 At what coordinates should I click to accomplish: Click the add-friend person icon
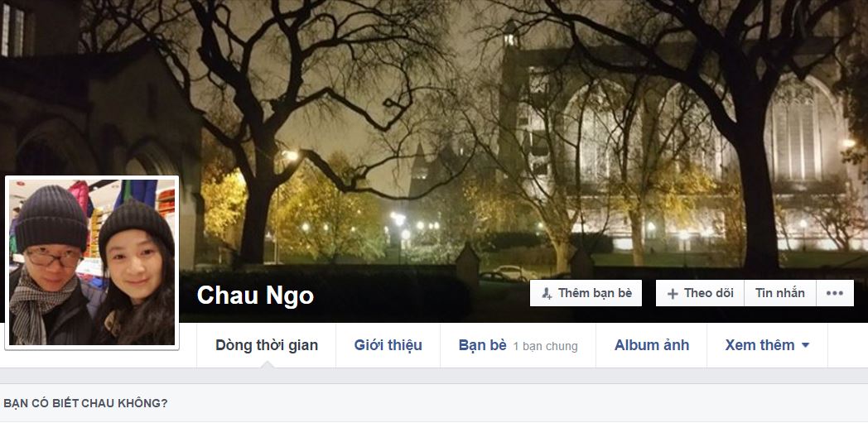547,294
